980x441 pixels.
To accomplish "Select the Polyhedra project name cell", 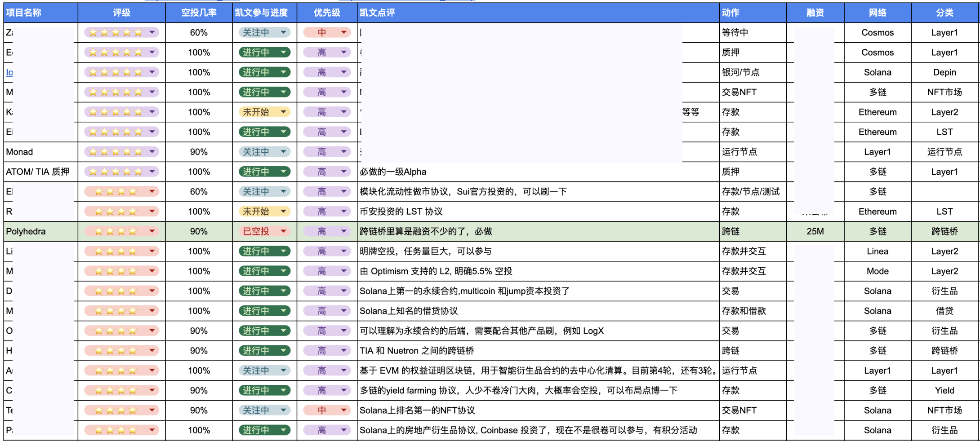I will (x=41, y=231).
